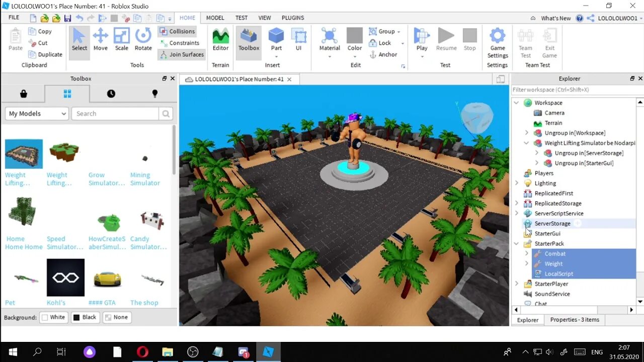This screenshot has width=644, height=362.
Task: Toggle Anchor on selection
Action: [383, 54]
